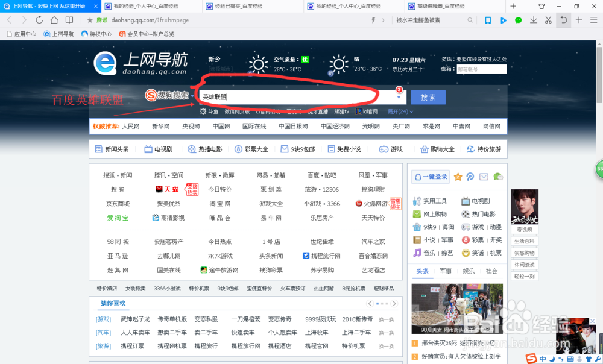This screenshot has height=364, width=603.
Task: Click the browser back arrow
Action: tap(9, 20)
